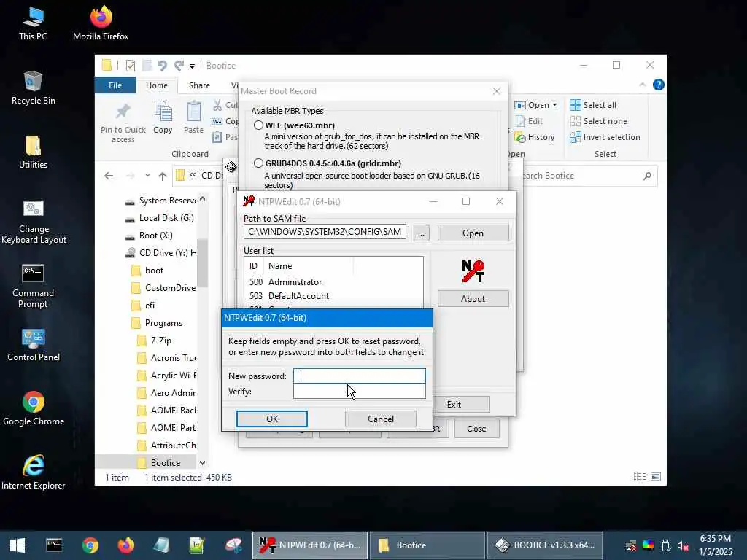Open Command Prompt from the taskbar
This screenshot has height=560, width=747.
click(54, 545)
